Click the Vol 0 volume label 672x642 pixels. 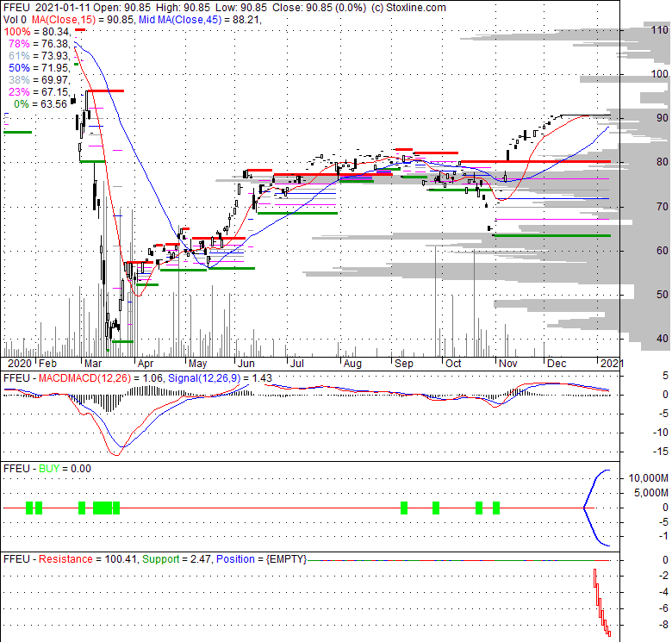(15, 20)
